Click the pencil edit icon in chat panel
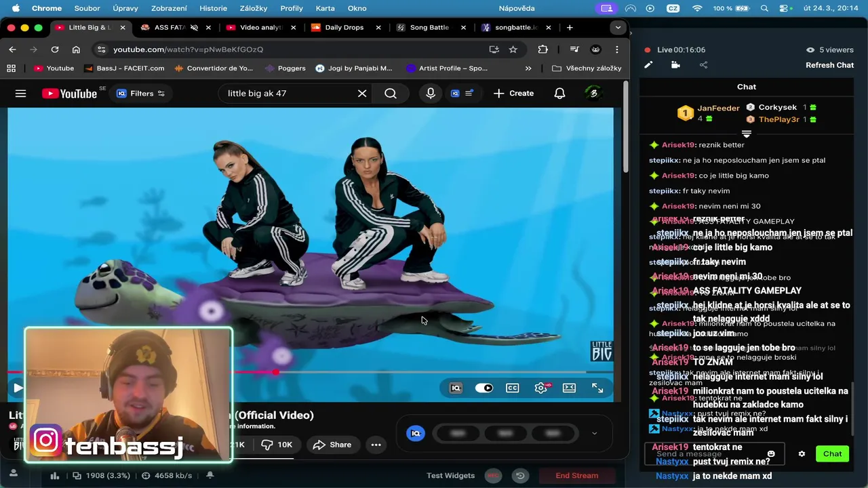The height and width of the screenshot is (488, 868). (x=648, y=65)
